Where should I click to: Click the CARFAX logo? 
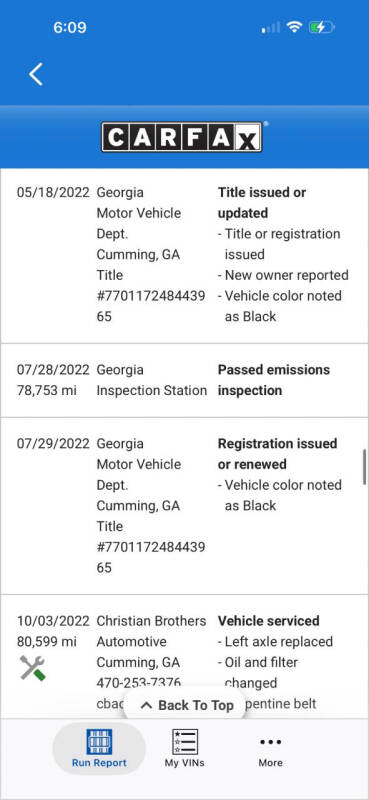pos(182,137)
